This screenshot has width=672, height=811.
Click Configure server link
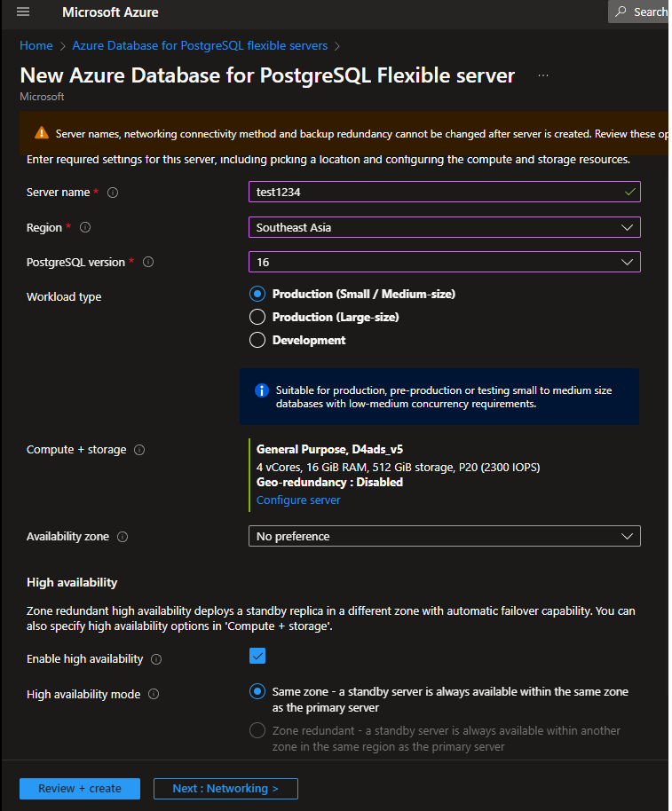click(298, 500)
